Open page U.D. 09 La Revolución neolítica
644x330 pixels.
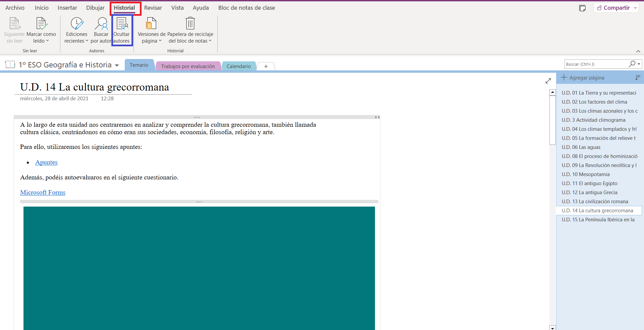pos(599,165)
